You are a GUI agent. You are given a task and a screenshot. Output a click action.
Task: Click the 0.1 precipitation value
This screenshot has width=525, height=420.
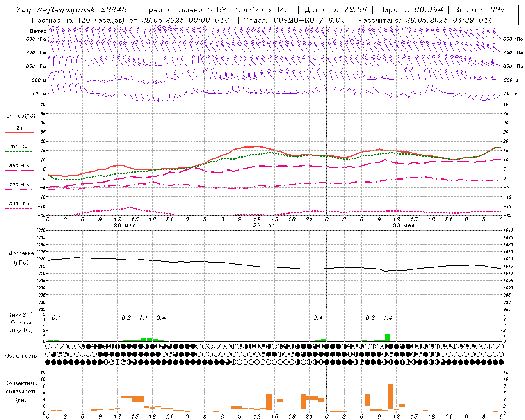pyautogui.click(x=56, y=317)
